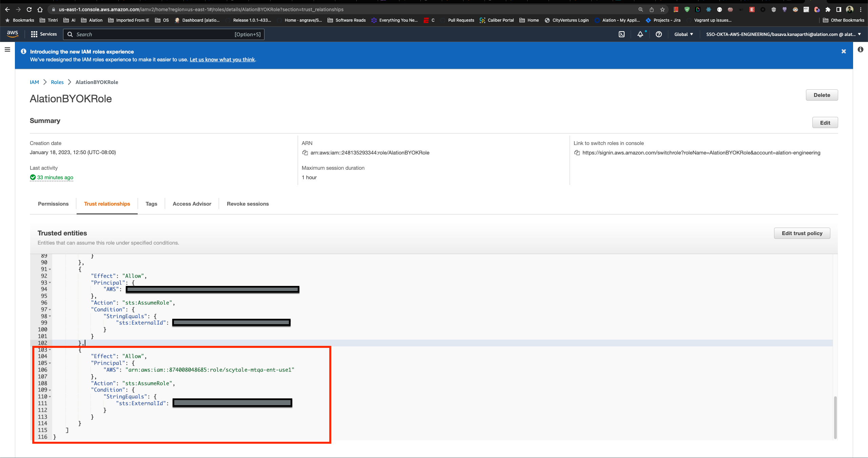The width and height of the screenshot is (868, 458).
Task: Switch to the Permissions tab
Action: pos(53,204)
